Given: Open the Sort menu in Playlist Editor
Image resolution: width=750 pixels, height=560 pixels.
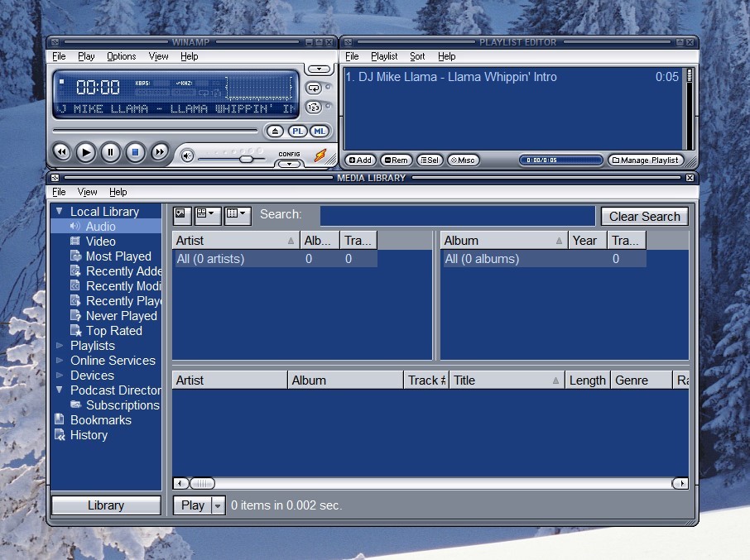Looking at the screenshot, I should pyautogui.click(x=417, y=56).
